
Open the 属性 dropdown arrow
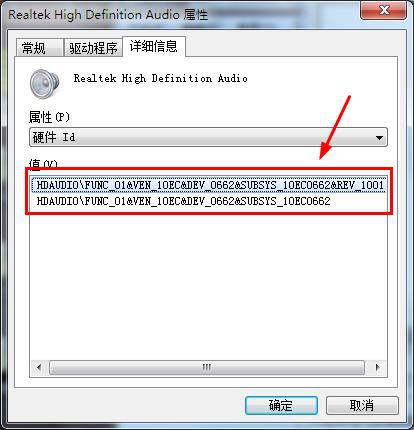(x=379, y=137)
